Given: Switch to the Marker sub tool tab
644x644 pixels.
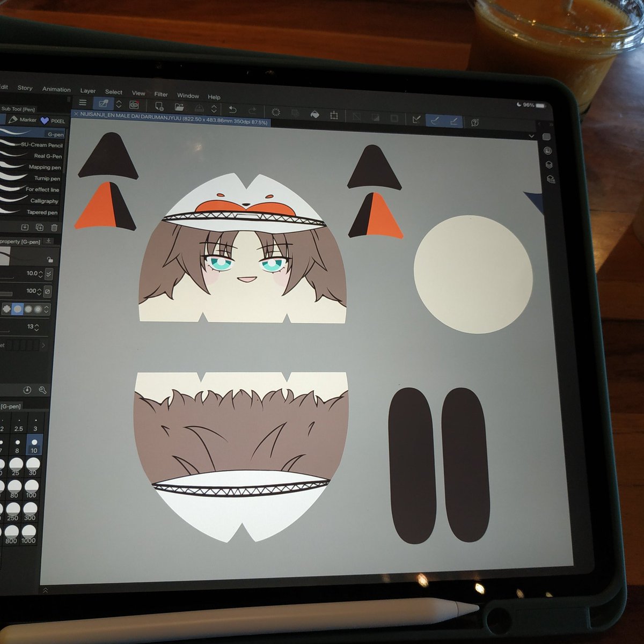Looking at the screenshot, I should (x=22, y=120).
